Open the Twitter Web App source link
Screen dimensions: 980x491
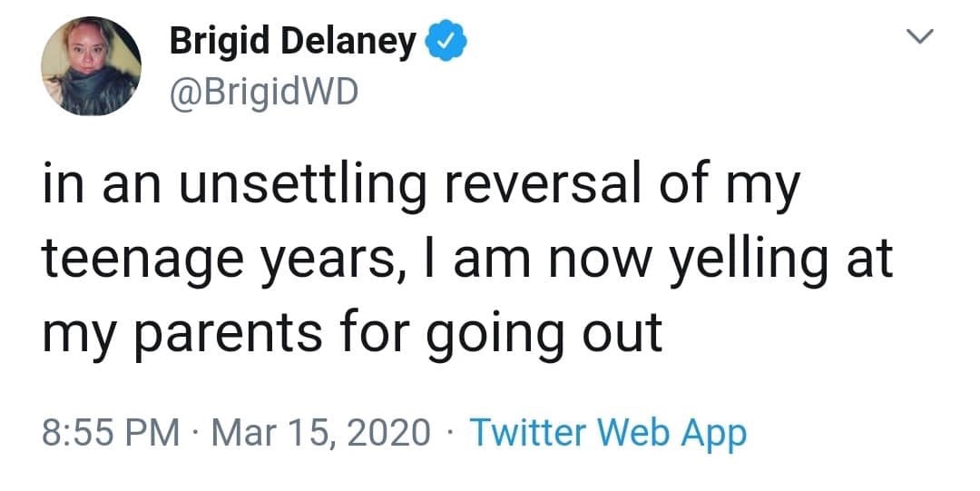608,432
